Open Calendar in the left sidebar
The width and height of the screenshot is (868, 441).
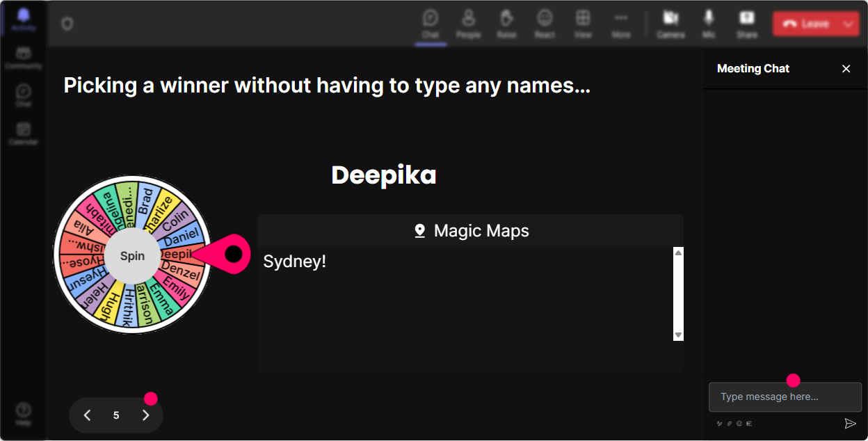(23, 134)
